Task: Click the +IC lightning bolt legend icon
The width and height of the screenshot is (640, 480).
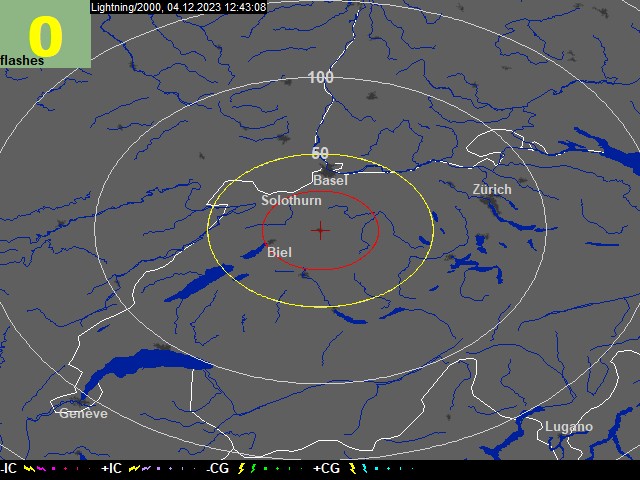Action: point(134,468)
